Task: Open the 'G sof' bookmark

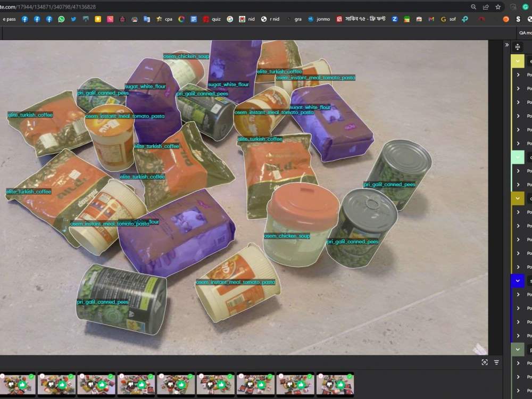Action: (448, 19)
